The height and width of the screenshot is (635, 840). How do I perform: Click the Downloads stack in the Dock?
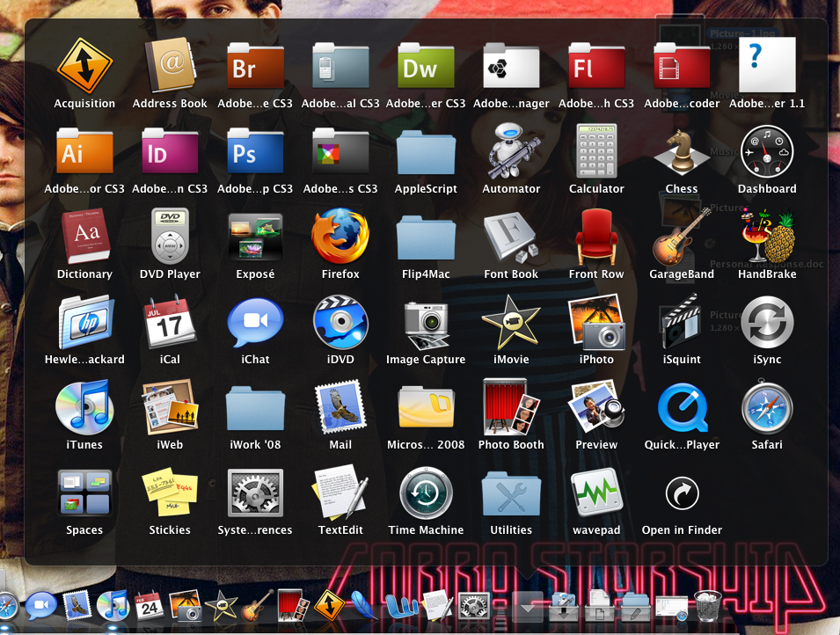564,605
